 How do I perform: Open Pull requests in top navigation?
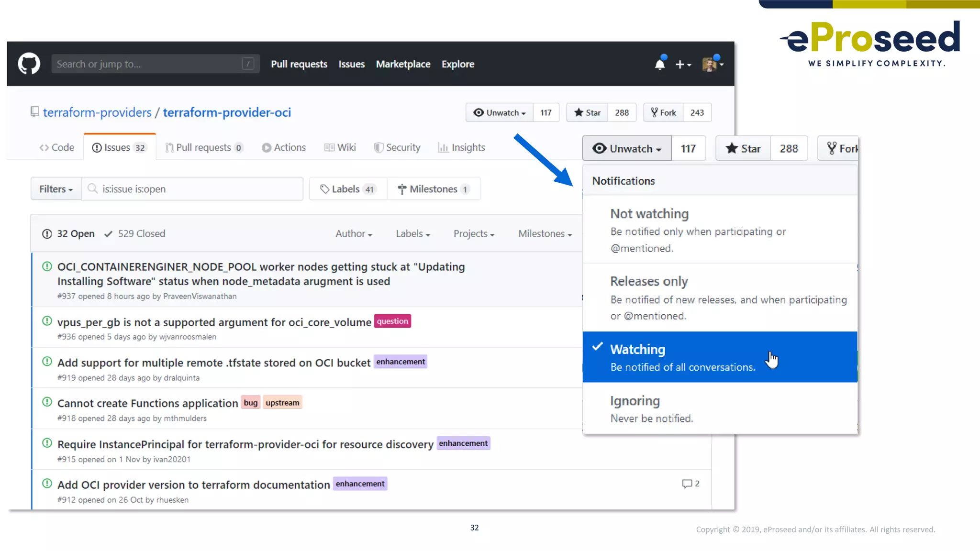point(299,64)
